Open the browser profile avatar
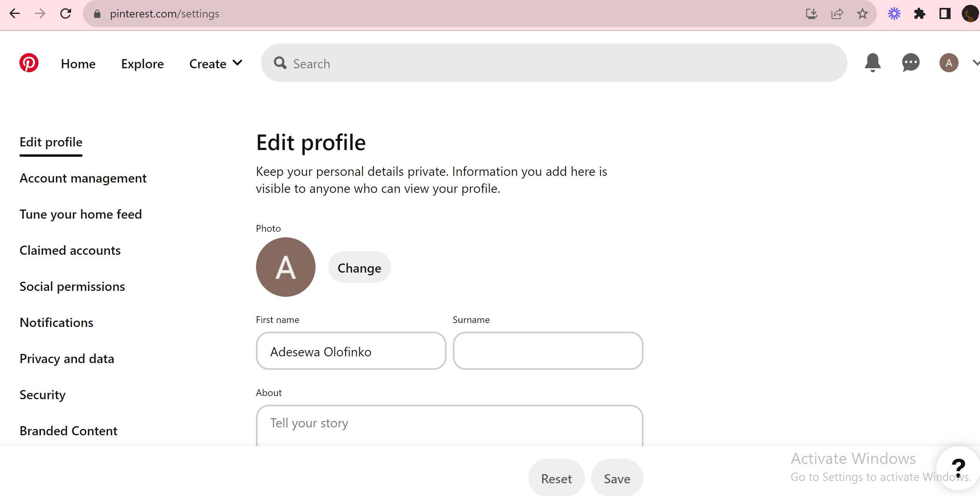This screenshot has width=980, height=496. (x=970, y=13)
